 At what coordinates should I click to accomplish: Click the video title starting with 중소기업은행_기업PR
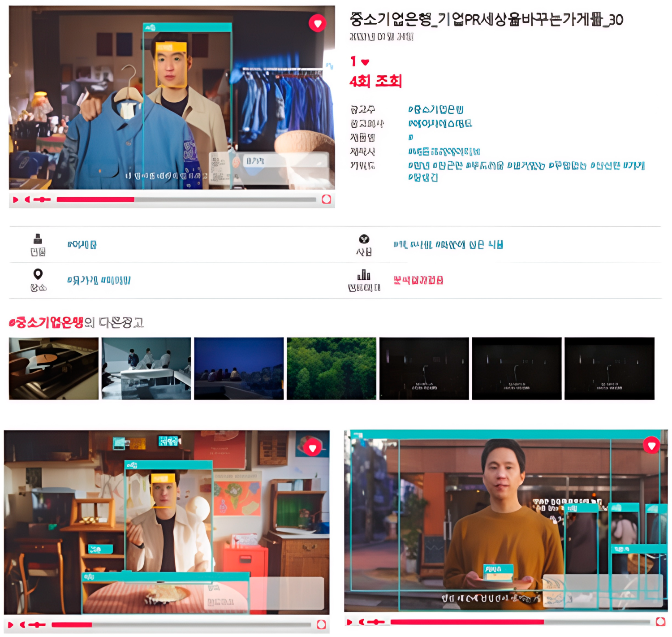tap(486, 19)
